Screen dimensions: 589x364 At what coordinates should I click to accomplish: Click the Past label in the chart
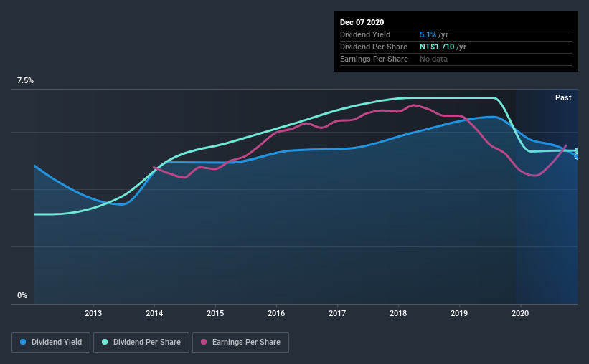tap(563, 97)
